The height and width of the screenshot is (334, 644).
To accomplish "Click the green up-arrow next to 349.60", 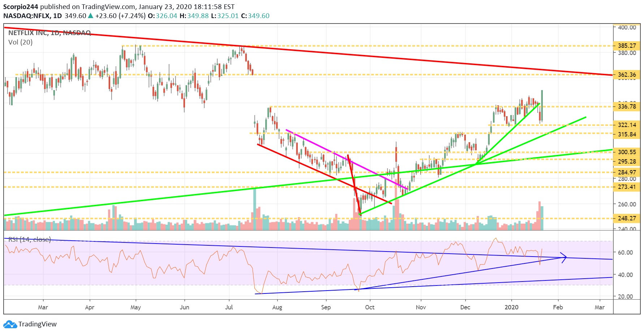I will click(x=91, y=16).
